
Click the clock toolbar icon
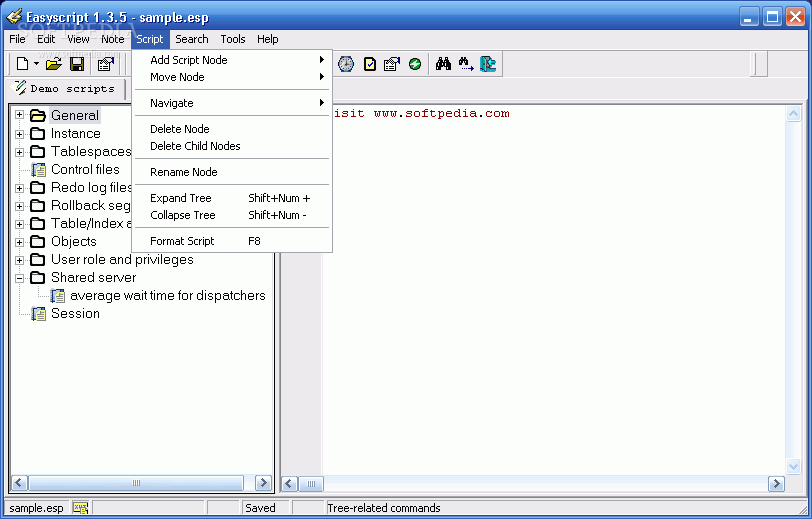click(x=346, y=64)
